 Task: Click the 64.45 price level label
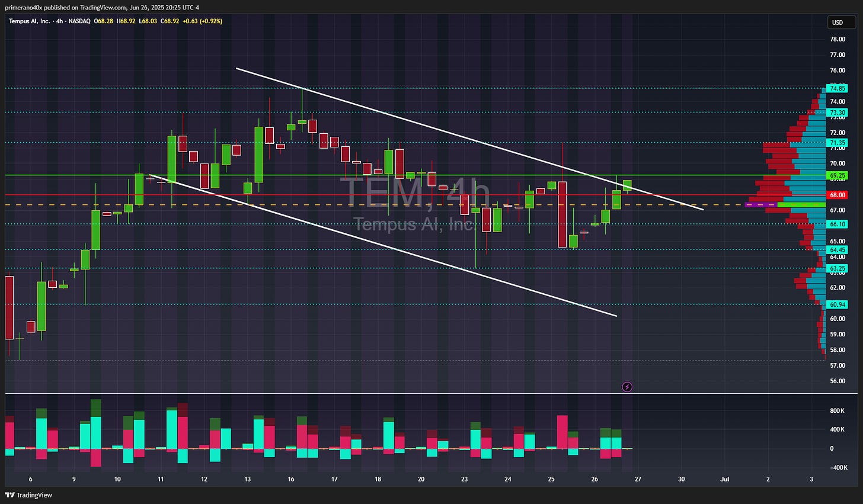coord(838,250)
